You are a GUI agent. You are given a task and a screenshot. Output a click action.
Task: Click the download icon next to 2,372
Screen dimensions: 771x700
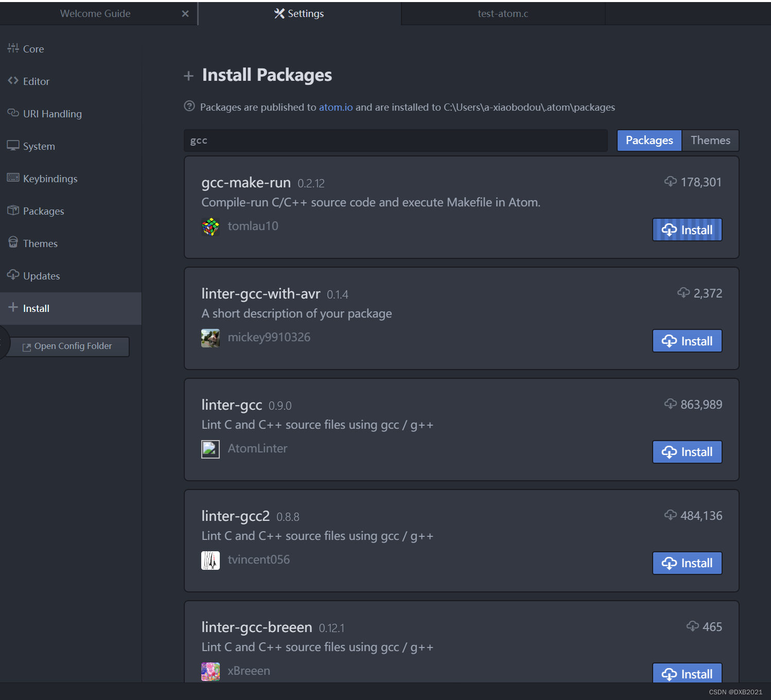coord(684,292)
